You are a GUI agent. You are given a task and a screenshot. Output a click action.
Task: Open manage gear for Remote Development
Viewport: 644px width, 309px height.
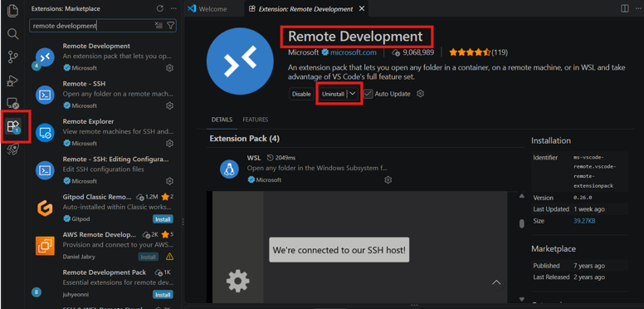169,68
